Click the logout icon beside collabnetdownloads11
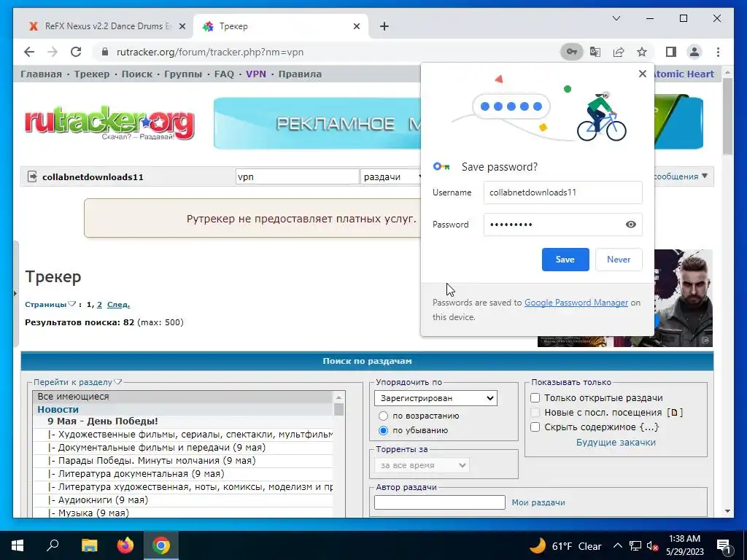This screenshot has height=560, width=747. pyautogui.click(x=32, y=176)
